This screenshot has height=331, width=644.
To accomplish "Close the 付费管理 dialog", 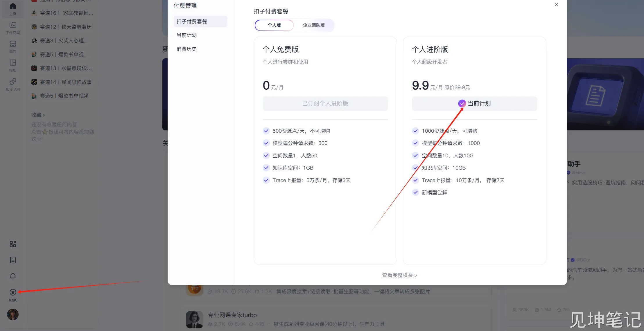I will (556, 5).
